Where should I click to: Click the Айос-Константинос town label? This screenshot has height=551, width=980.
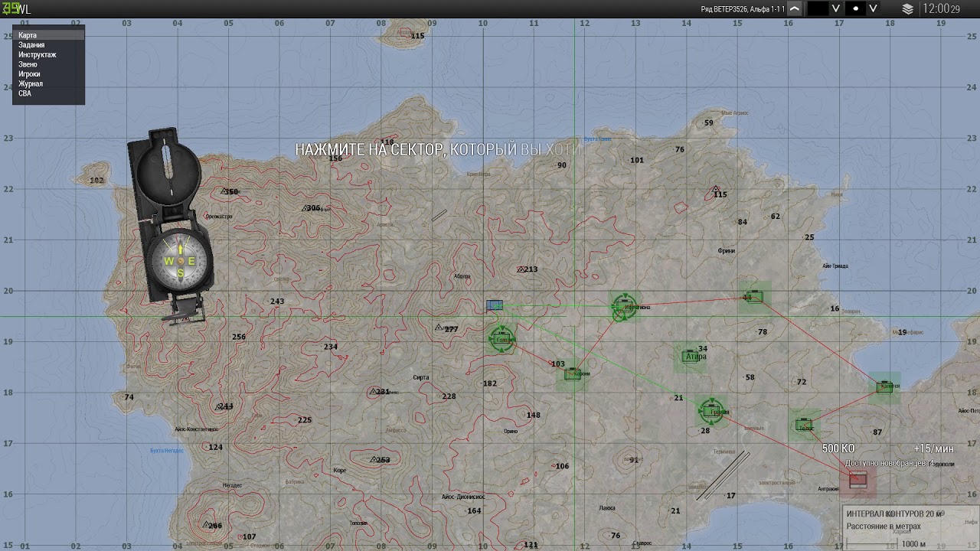coord(196,429)
